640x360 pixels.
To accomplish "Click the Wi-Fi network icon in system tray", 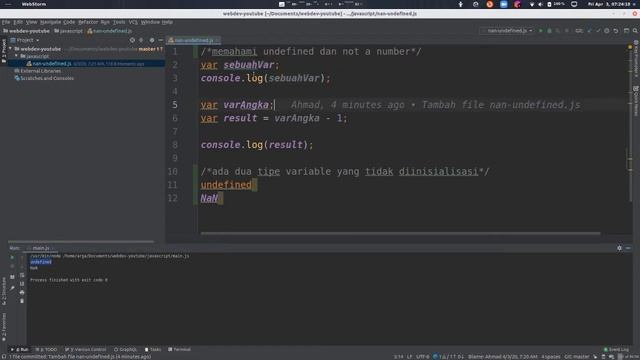I will click(x=531, y=4).
